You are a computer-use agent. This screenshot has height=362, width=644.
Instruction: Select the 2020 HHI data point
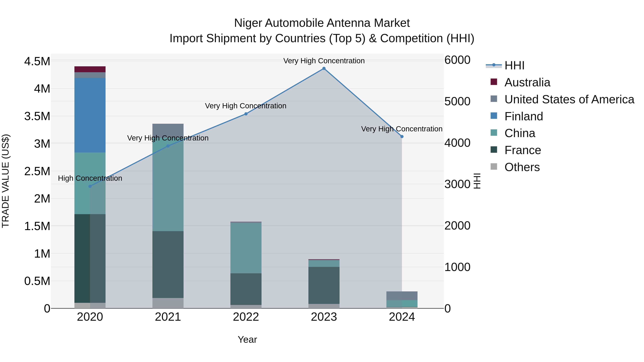click(90, 186)
